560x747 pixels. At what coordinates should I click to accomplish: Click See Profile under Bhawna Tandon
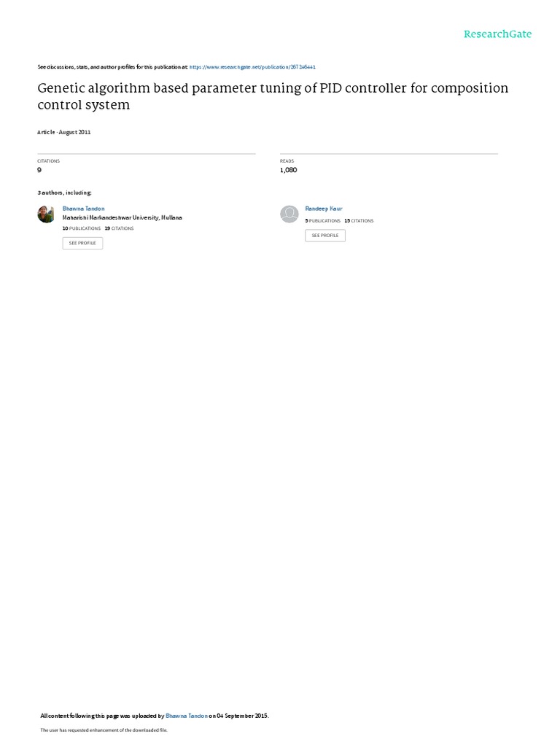click(x=82, y=243)
